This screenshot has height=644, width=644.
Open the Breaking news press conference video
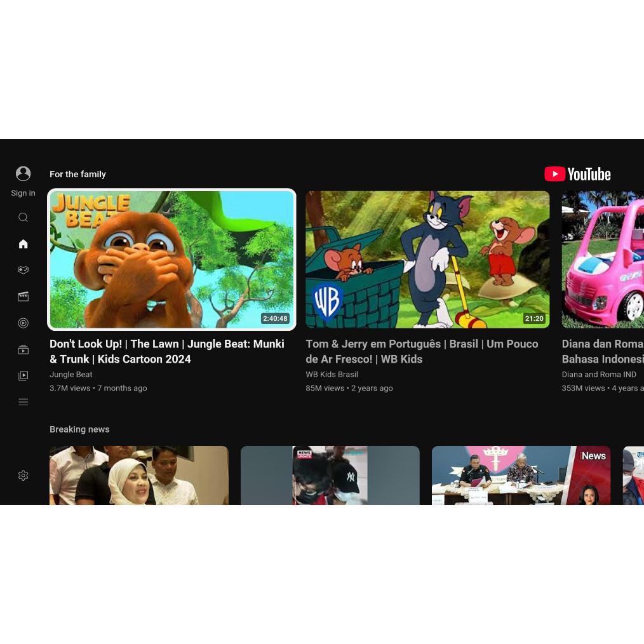click(x=521, y=475)
